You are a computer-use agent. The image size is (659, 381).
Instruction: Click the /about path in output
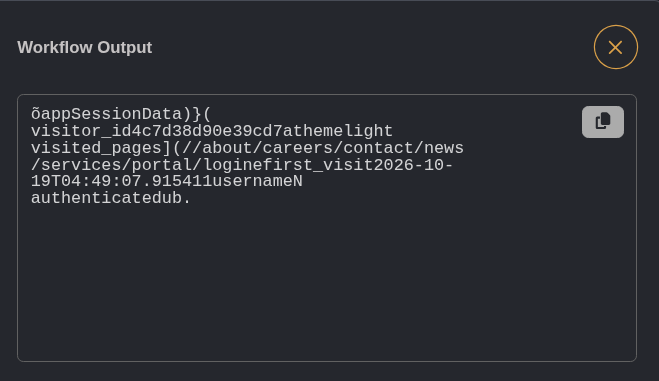(x=222, y=148)
